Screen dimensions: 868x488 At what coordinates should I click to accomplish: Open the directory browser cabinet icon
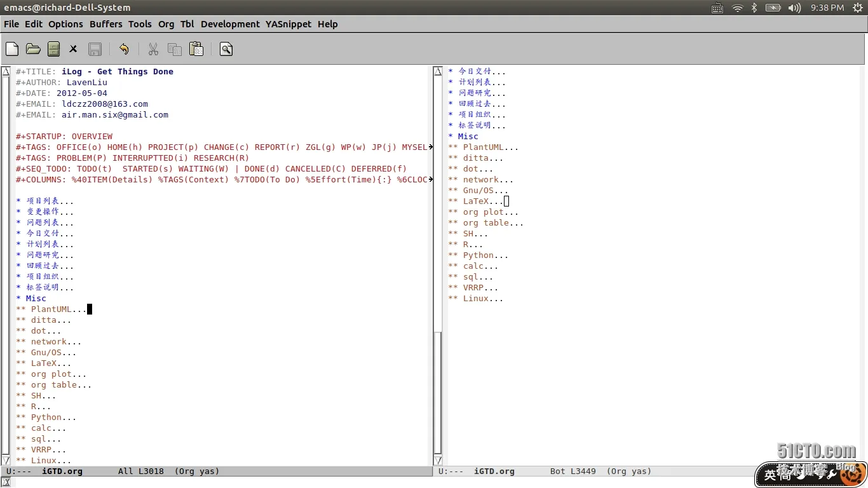(53, 49)
